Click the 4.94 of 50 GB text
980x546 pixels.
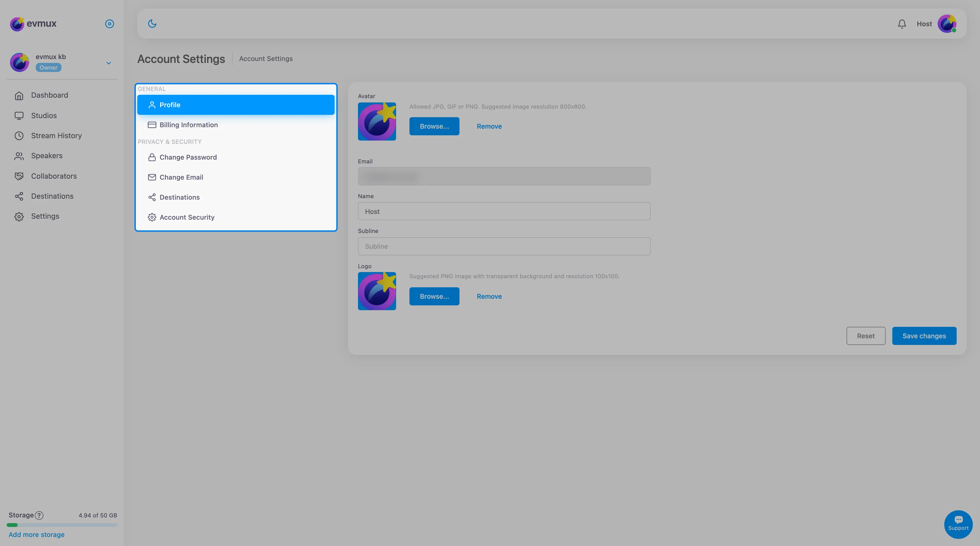pyautogui.click(x=98, y=515)
